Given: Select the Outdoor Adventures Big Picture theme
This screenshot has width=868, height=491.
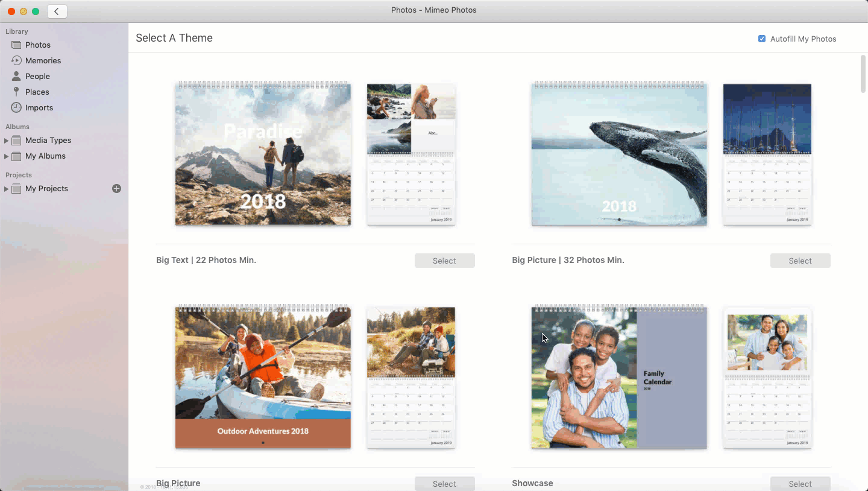Looking at the screenshot, I should (445, 484).
